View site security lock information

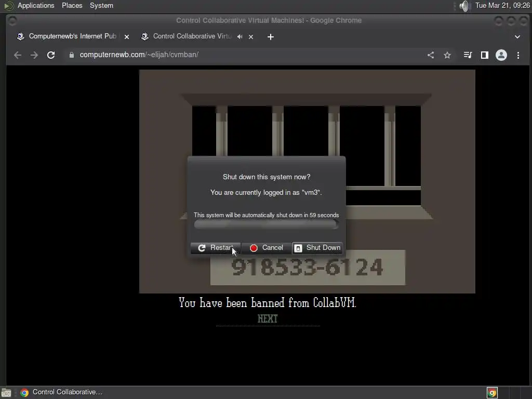[71, 55]
